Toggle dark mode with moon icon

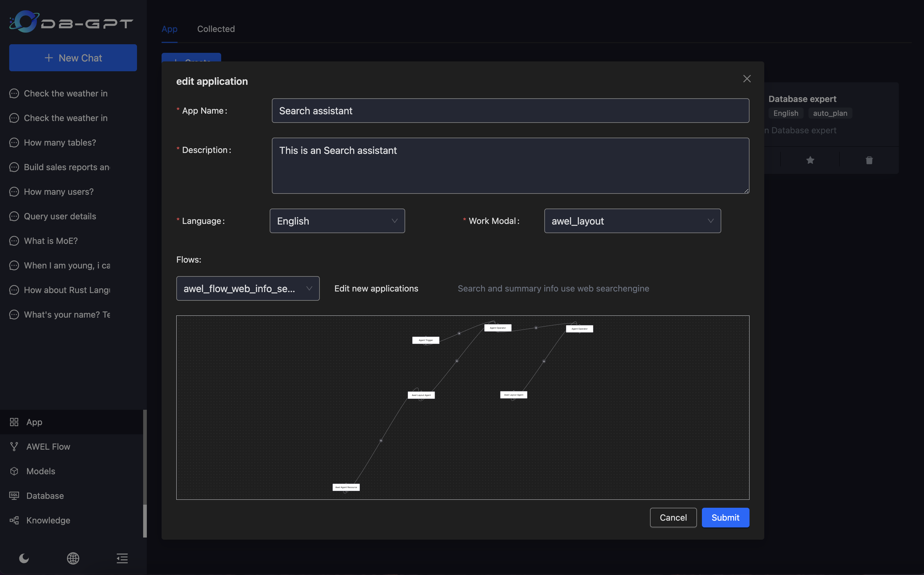(x=24, y=559)
